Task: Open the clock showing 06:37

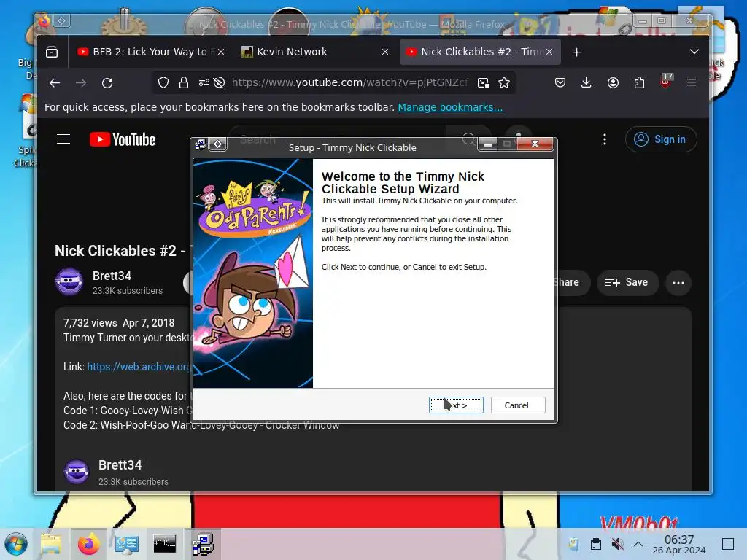Action: click(x=679, y=544)
